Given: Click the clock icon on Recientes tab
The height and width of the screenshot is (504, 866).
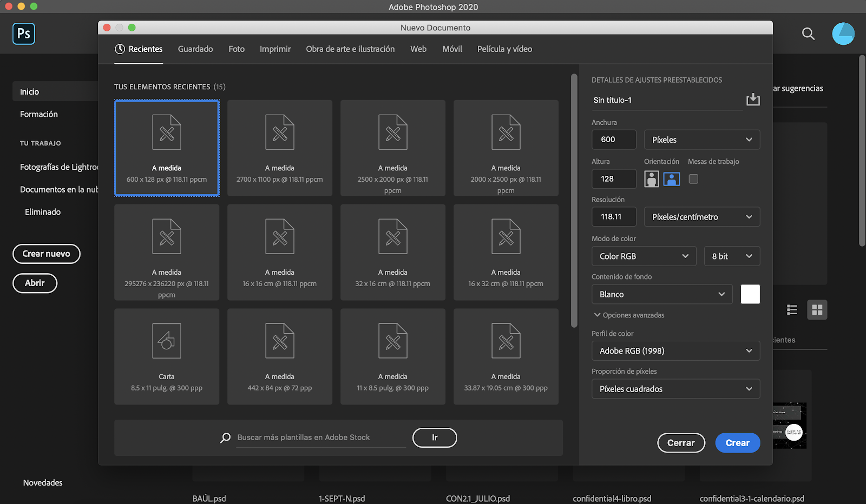Looking at the screenshot, I should coord(120,49).
